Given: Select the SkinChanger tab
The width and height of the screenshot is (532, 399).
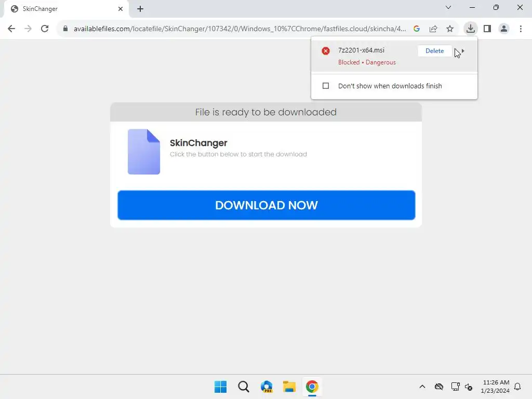Looking at the screenshot, I should pyautogui.click(x=66, y=9).
